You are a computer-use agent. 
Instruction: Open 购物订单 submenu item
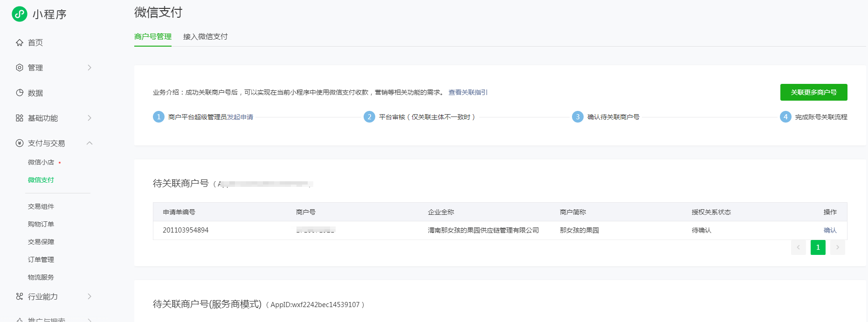[41, 224]
